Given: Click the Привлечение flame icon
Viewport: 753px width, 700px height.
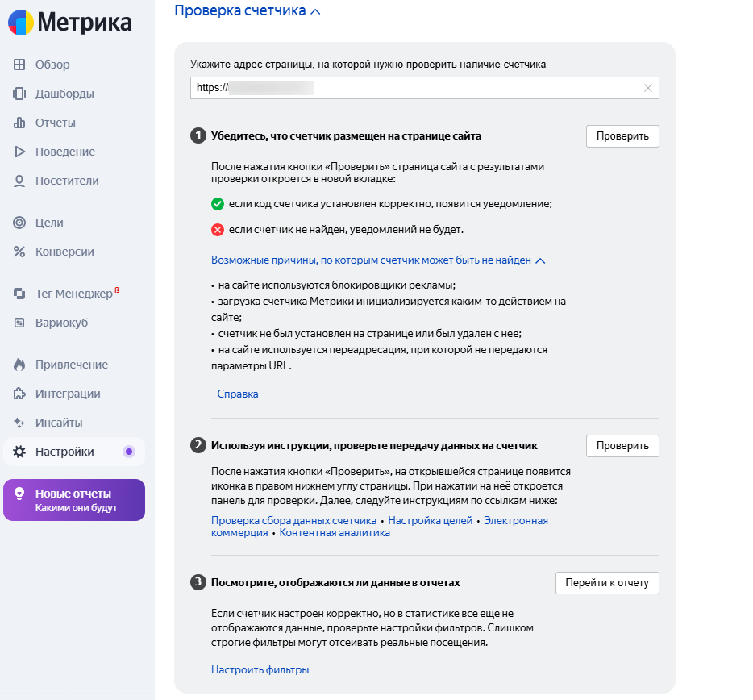Looking at the screenshot, I should pos(19,365).
